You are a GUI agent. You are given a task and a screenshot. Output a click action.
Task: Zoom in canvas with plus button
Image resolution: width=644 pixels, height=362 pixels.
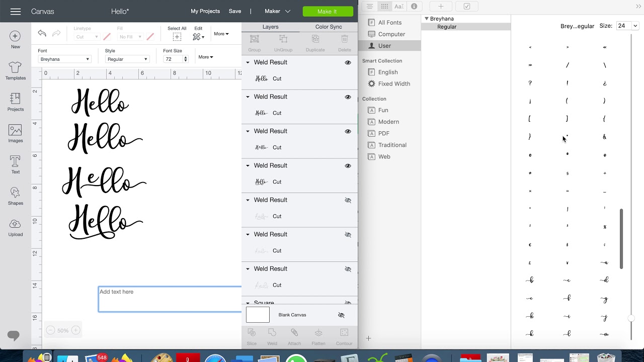pos(75,330)
